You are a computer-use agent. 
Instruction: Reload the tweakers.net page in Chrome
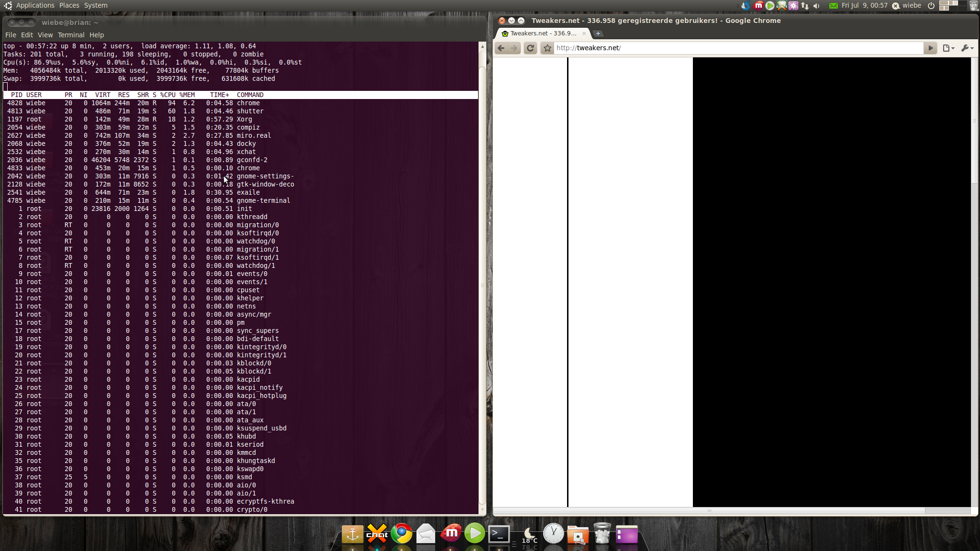[x=530, y=48]
